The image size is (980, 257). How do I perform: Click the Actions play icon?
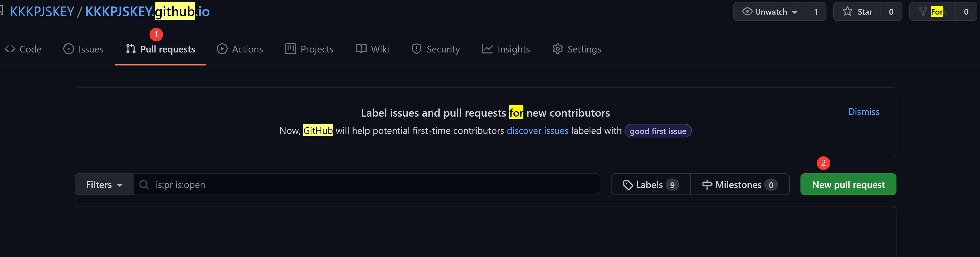222,49
